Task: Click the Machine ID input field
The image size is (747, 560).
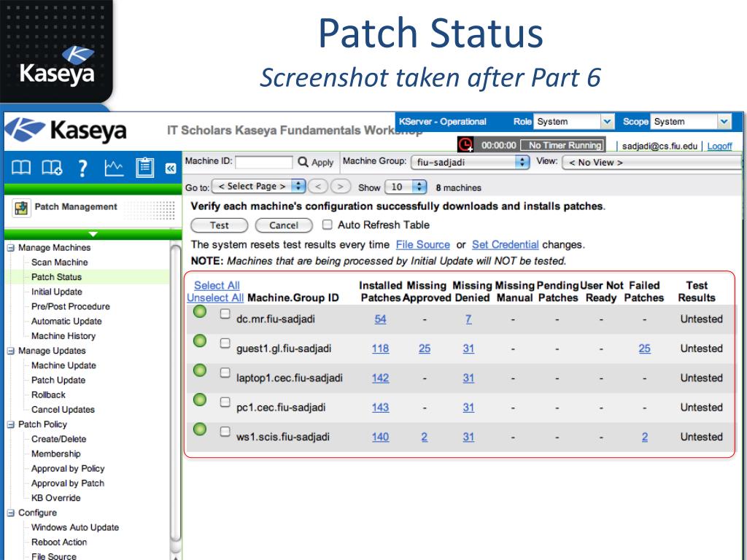Action: [x=264, y=163]
